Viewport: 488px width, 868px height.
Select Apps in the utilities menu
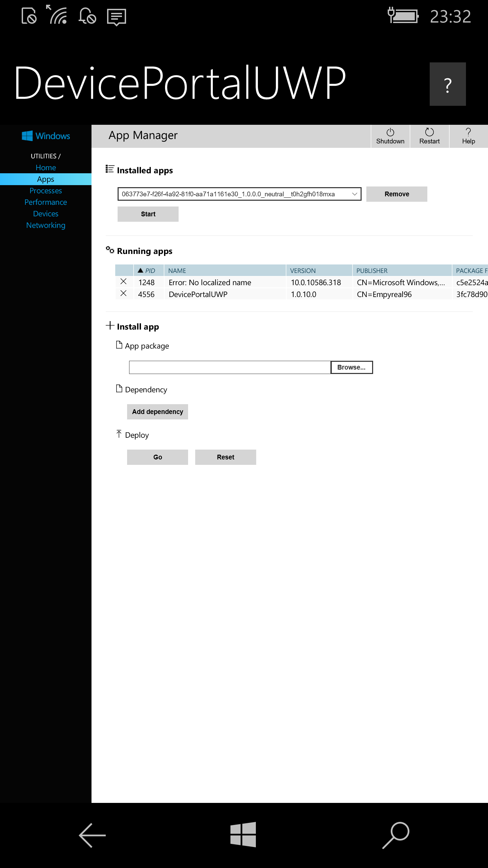(x=46, y=179)
